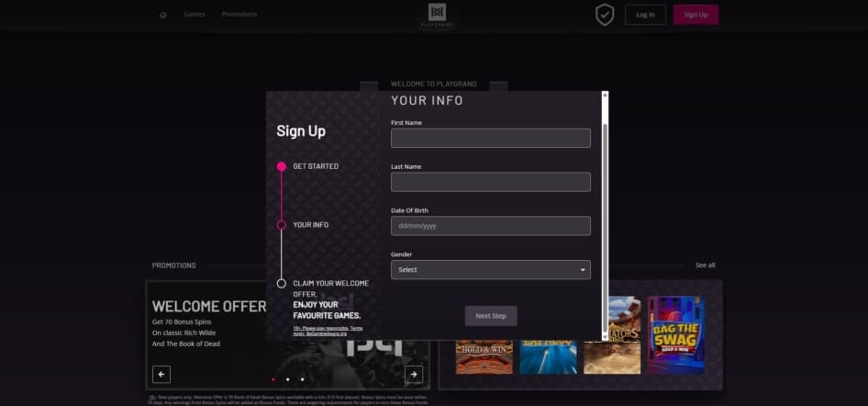Image resolution: width=868 pixels, height=406 pixels.
Task: Click the PlayGrand logo in header
Action: coord(437,16)
